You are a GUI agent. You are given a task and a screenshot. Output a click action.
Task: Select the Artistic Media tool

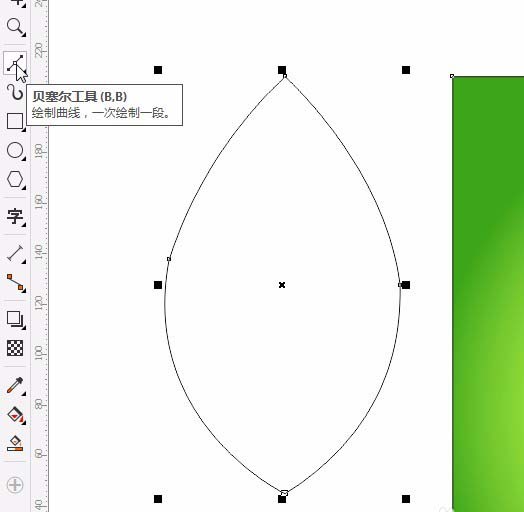pos(15,92)
